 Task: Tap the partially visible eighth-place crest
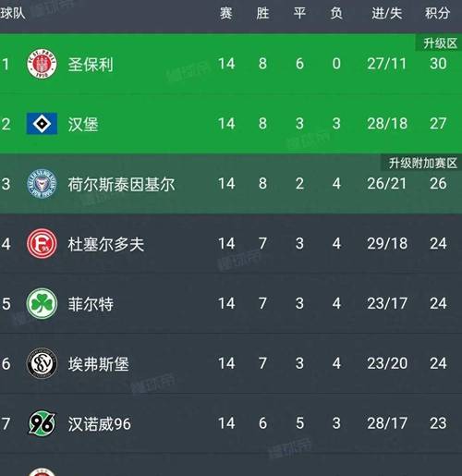point(42,471)
